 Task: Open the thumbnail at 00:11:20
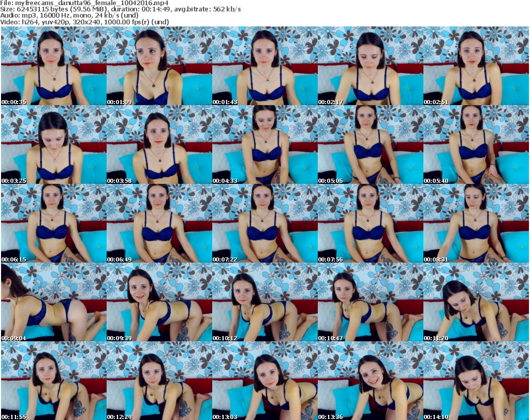476,302
